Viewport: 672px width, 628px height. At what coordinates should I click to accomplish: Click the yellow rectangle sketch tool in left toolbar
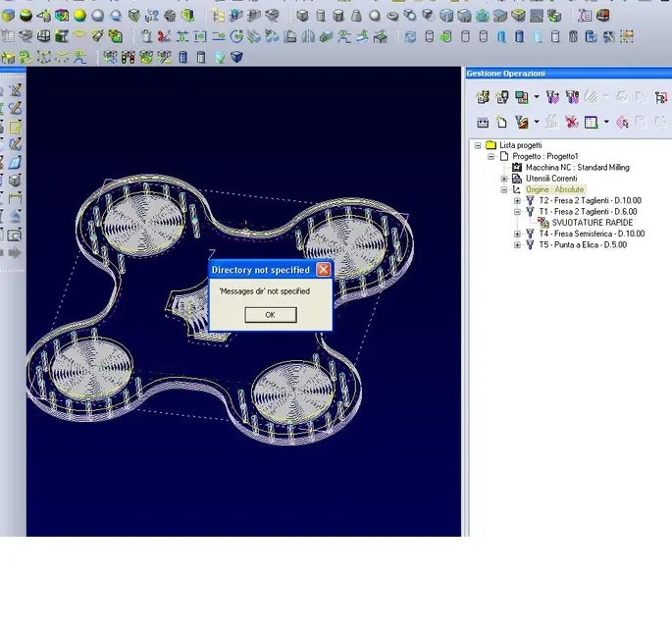point(15,128)
